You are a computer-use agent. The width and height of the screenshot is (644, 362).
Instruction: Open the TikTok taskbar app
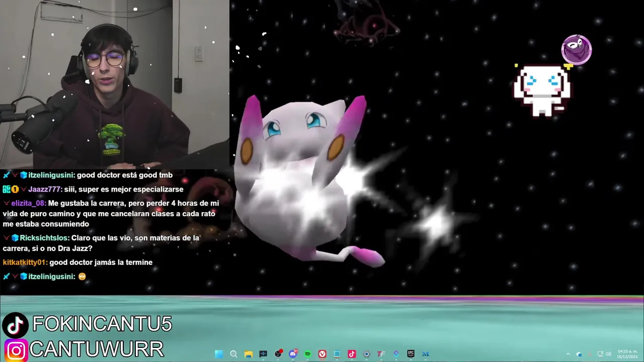352,354
